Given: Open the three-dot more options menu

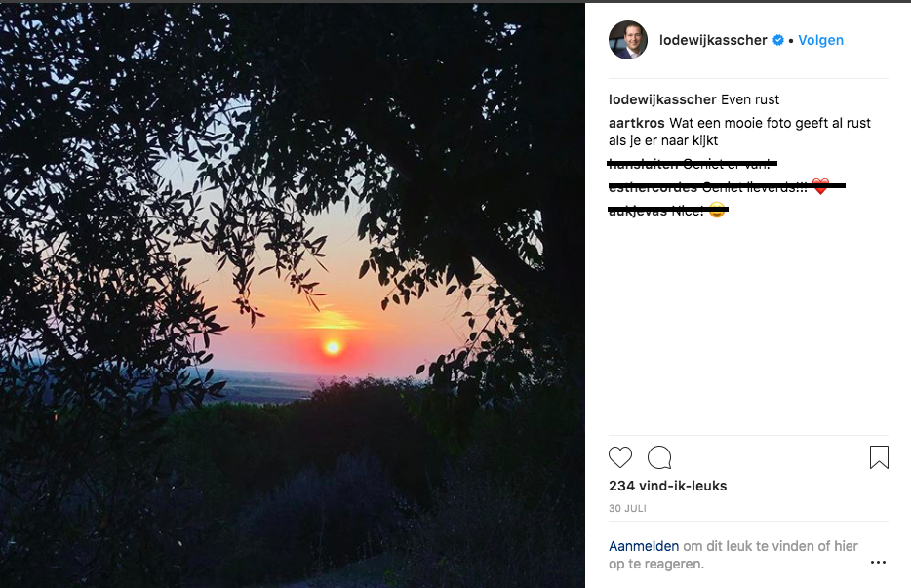Looking at the screenshot, I should click(x=879, y=563).
